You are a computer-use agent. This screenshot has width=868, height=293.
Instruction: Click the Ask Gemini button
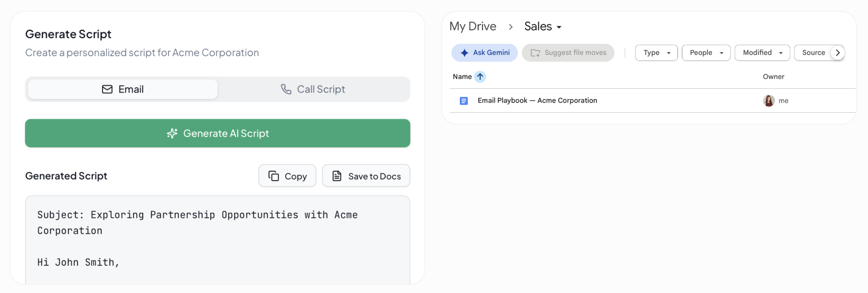coord(485,53)
